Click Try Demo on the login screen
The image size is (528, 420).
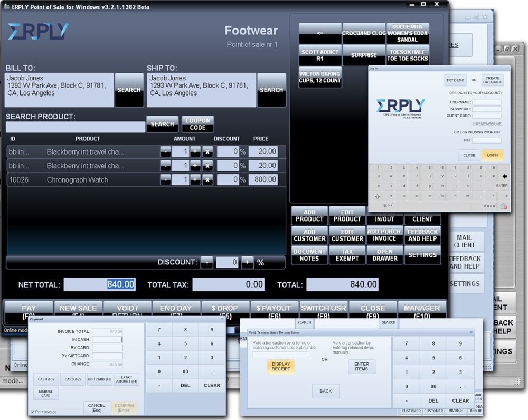(455, 80)
